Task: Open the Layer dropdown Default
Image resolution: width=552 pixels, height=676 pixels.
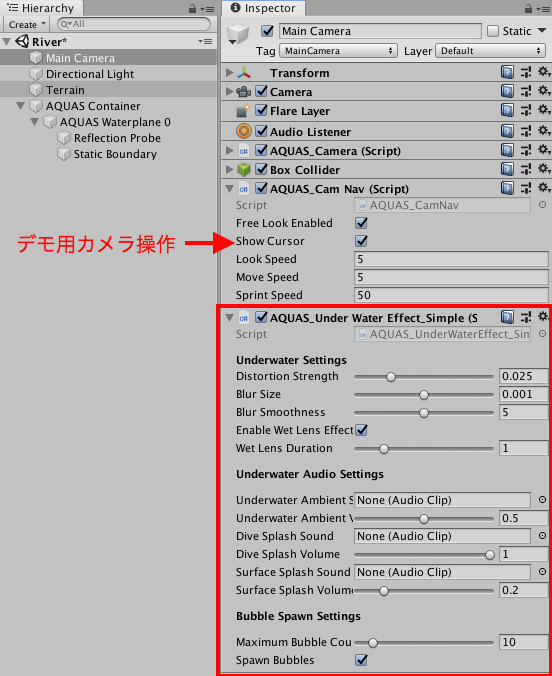Action: pos(490,51)
